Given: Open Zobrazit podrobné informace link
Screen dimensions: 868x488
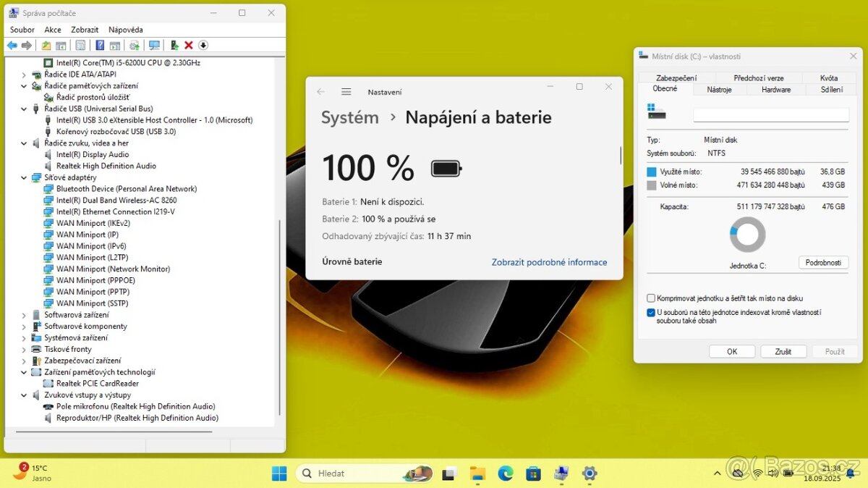Looking at the screenshot, I should (549, 262).
